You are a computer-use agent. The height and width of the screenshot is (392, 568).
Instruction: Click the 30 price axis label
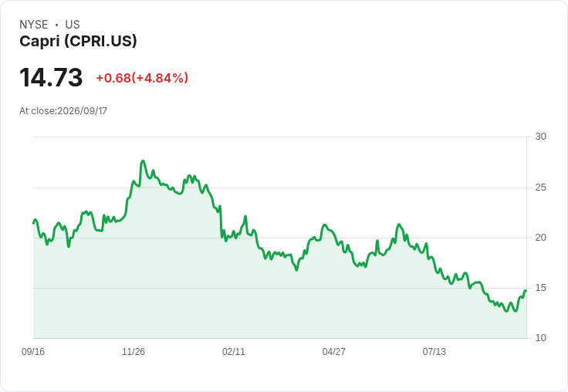(540, 137)
